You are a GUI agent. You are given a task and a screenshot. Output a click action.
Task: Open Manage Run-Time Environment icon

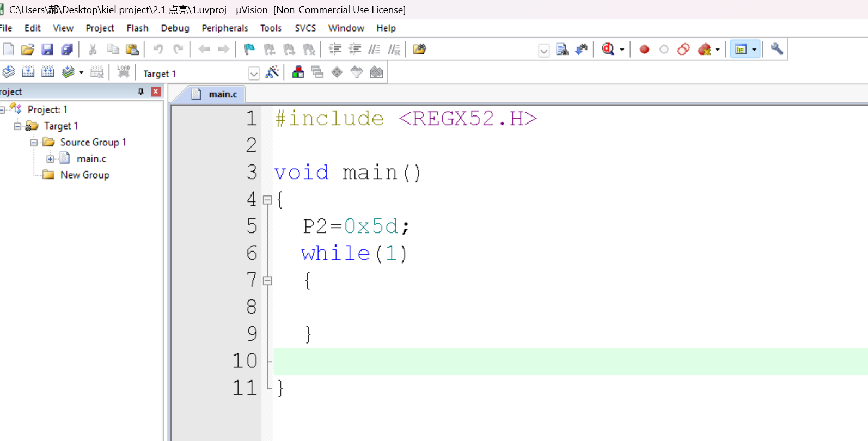click(x=337, y=72)
